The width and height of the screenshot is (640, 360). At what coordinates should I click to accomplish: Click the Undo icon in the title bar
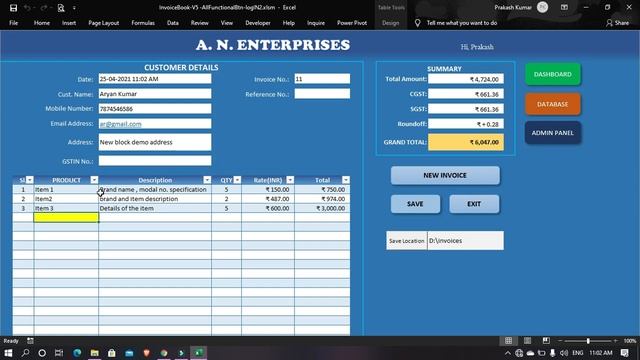coord(27,8)
